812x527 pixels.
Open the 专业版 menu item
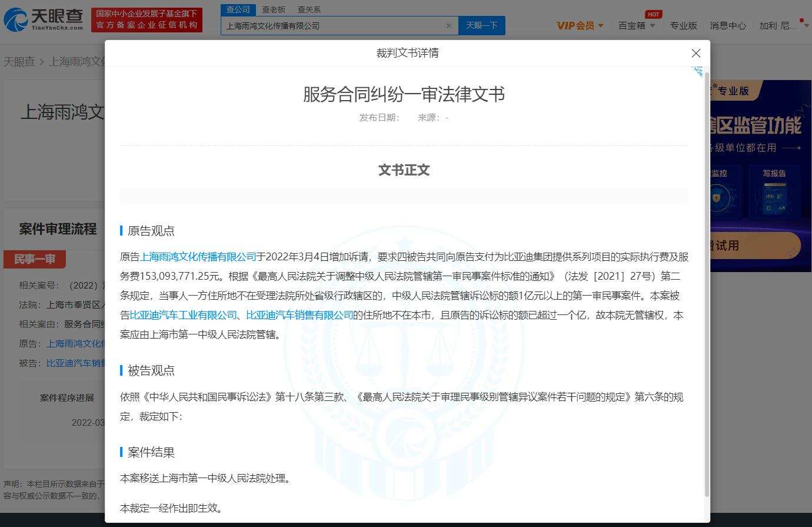683,25
